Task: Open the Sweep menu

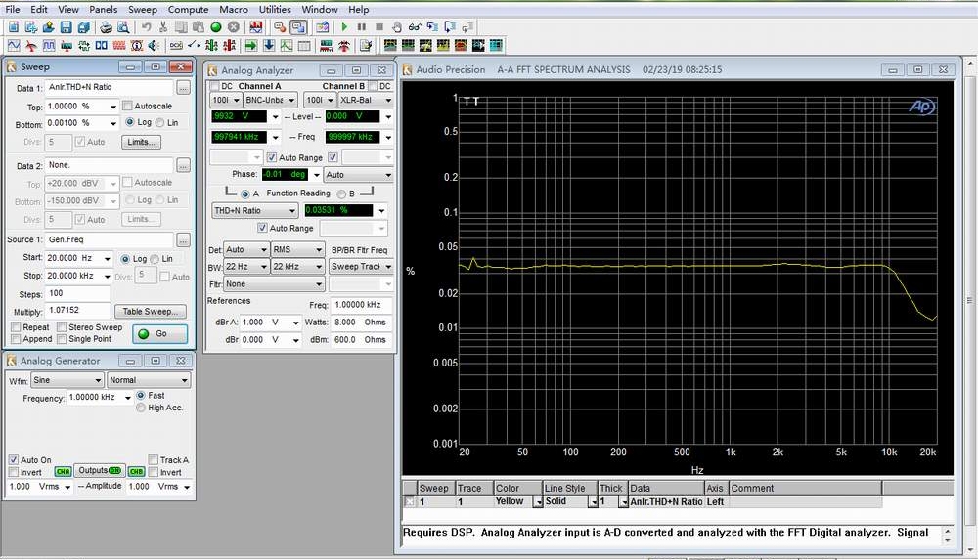Action: (x=143, y=10)
